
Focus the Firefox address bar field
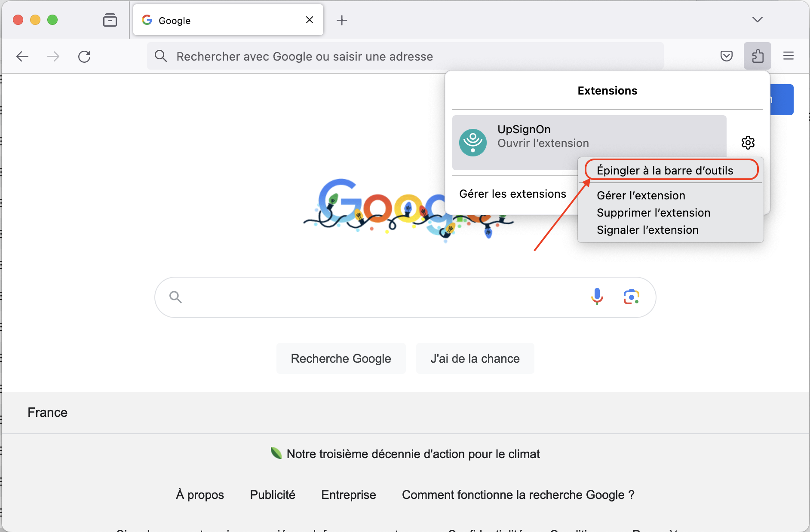[x=404, y=56]
